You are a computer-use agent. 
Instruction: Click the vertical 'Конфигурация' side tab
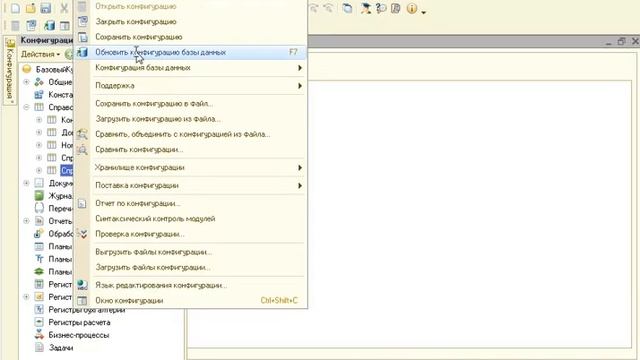click(10, 71)
